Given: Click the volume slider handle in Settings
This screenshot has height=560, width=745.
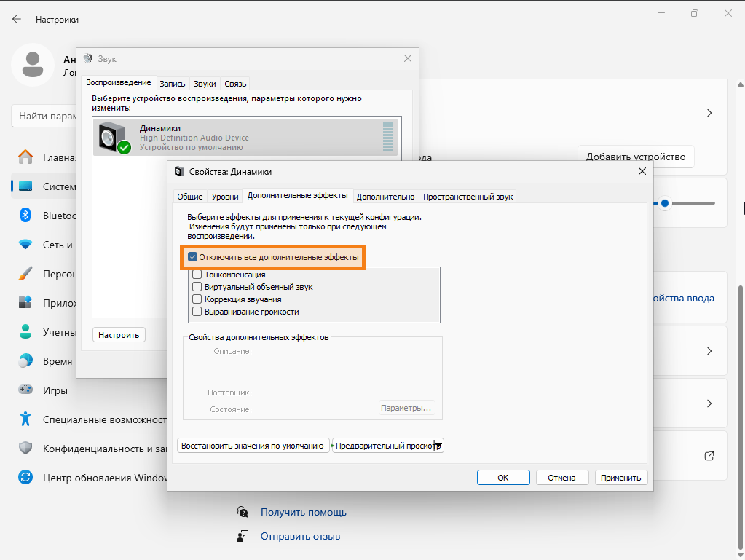Looking at the screenshot, I should point(664,204).
